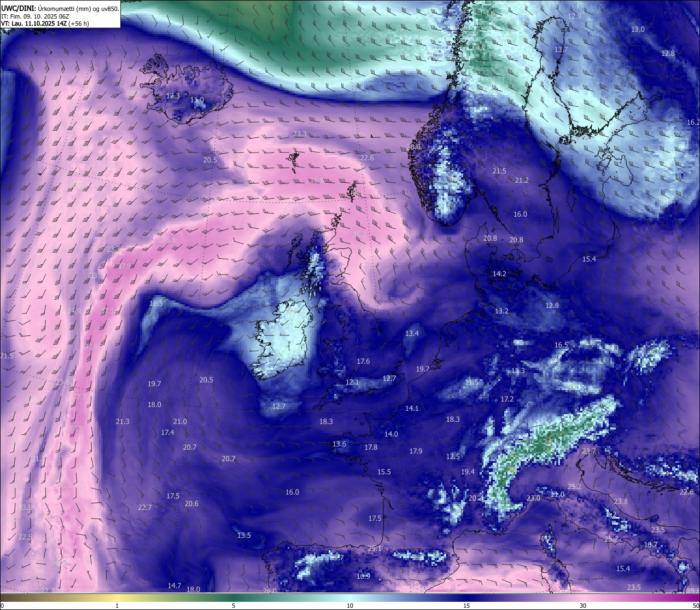The height and width of the screenshot is (610, 700).
Task: Click the 23.0 value on the map
Action: click(x=533, y=498)
